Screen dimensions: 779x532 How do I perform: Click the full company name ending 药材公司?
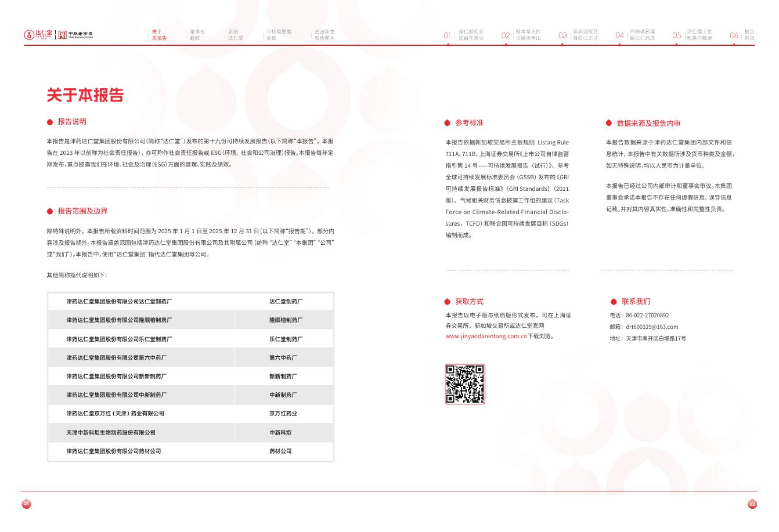point(114,451)
